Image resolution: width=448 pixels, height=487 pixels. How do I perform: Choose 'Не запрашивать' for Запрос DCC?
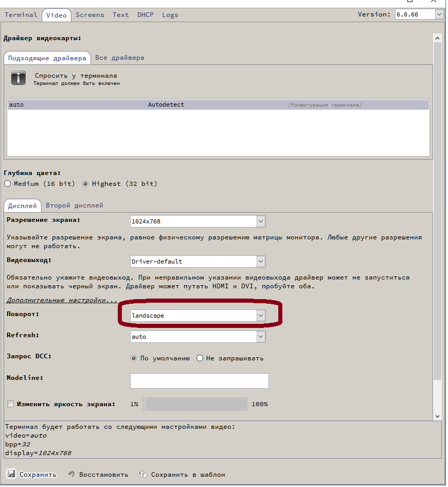pos(200,358)
